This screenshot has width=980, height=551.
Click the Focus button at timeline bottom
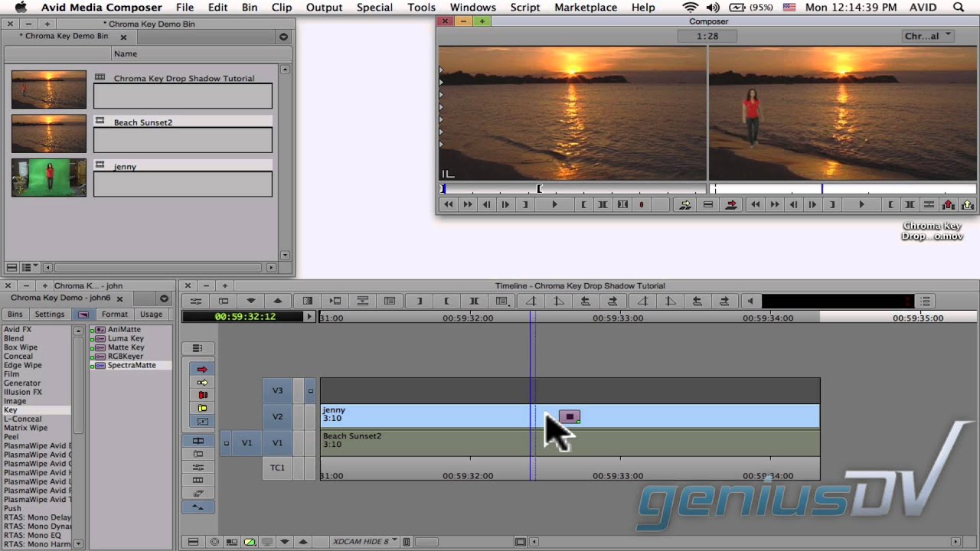pos(214,542)
